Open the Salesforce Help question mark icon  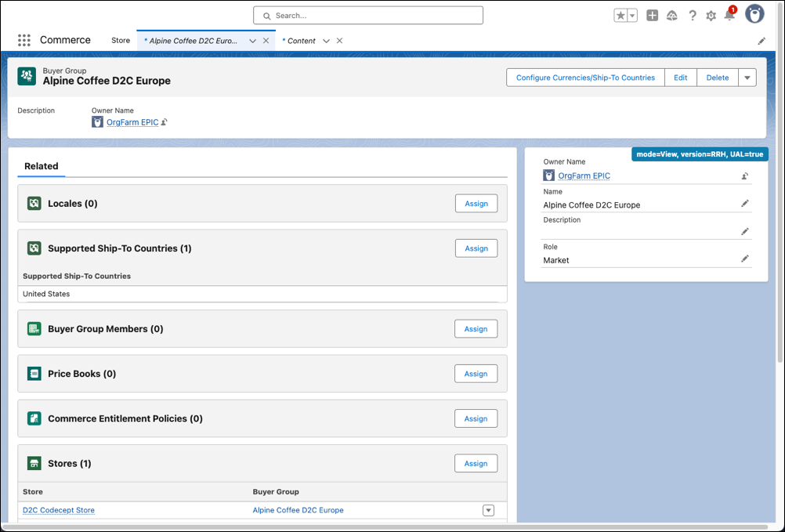click(x=693, y=16)
